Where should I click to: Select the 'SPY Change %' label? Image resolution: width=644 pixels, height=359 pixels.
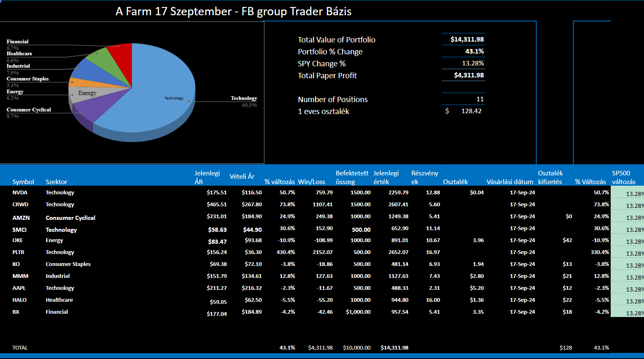pyautogui.click(x=322, y=63)
